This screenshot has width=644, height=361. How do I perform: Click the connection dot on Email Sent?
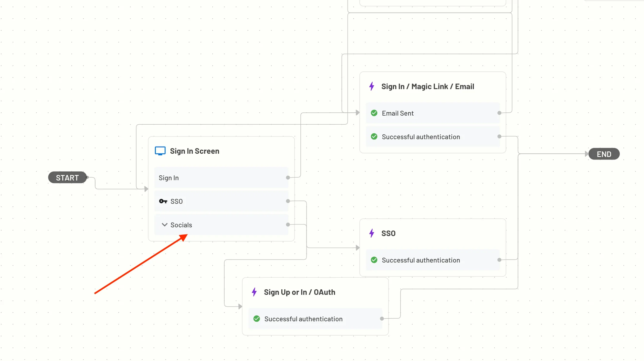pos(499,113)
